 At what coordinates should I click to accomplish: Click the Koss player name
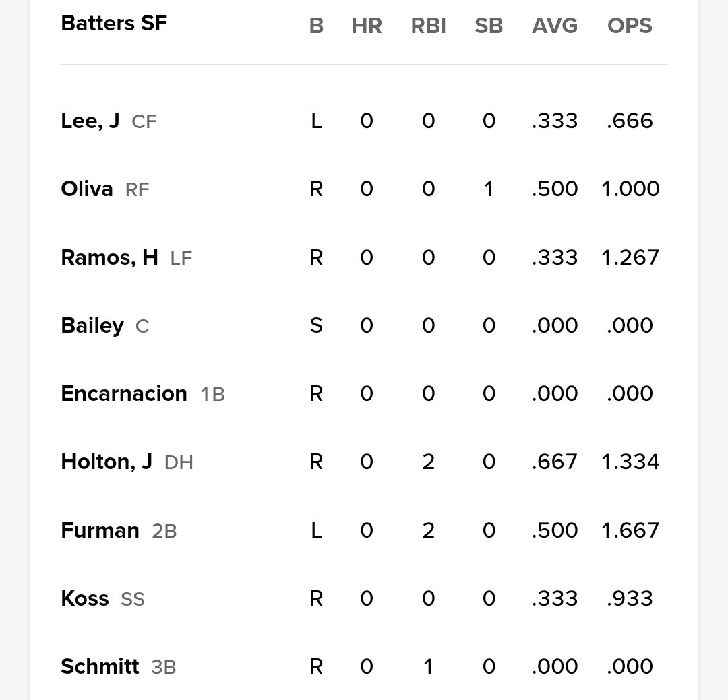point(85,598)
